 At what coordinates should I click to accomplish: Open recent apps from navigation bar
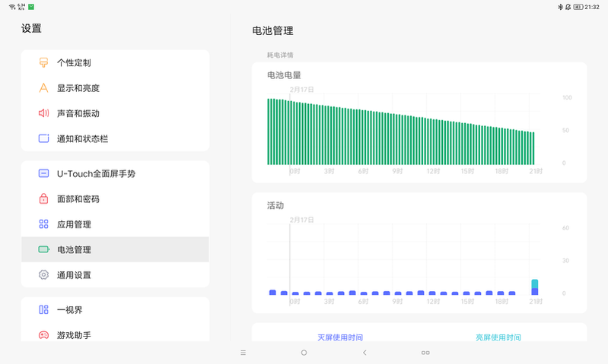(425, 353)
